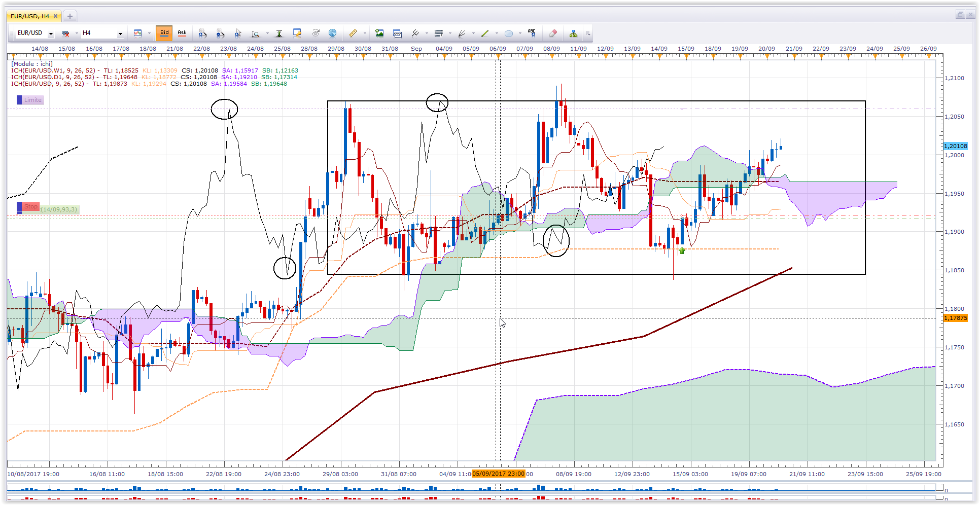Expand the chart type dropdown arrow
Image resolution: width=980 pixels, height=505 pixels.
[x=149, y=33]
